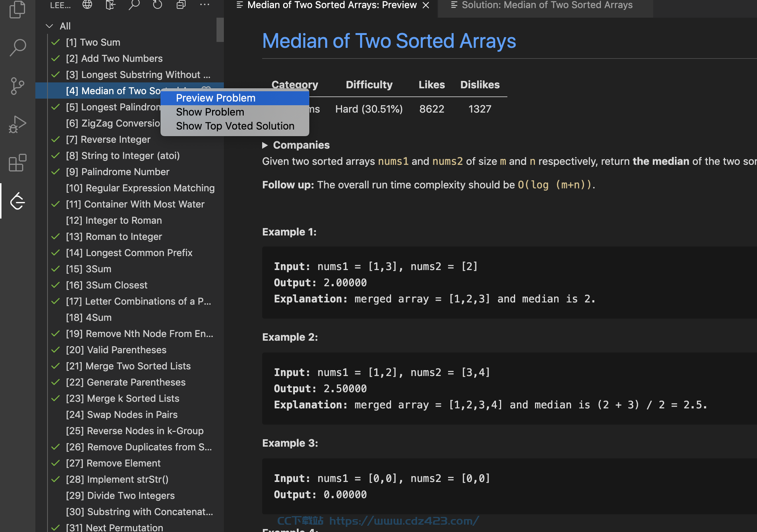This screenshot has height=532, width=757.
Task: Select [20] Valid Parentheses problem
Action: pos(130,350)
